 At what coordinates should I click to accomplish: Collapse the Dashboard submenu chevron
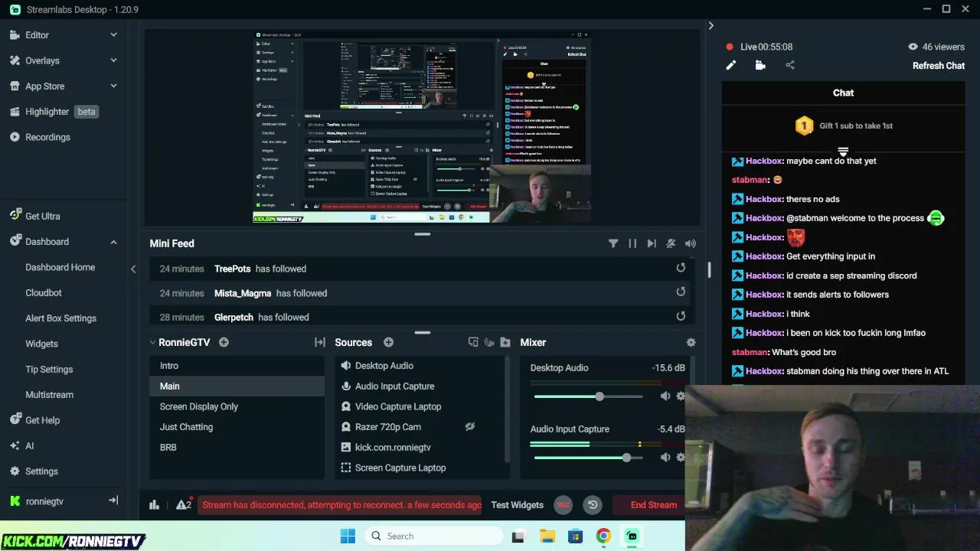[x=113, y=242]
